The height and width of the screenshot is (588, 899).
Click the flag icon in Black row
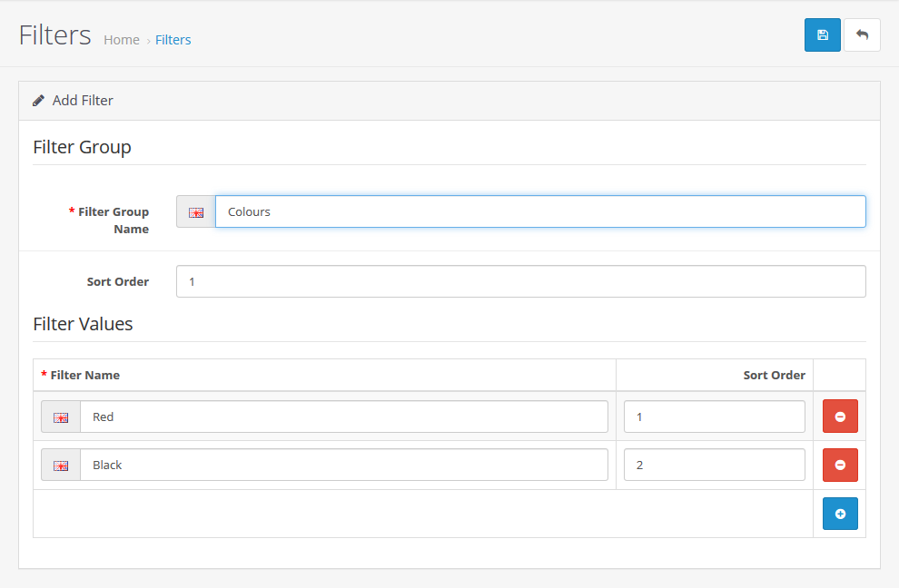(61, 465)
